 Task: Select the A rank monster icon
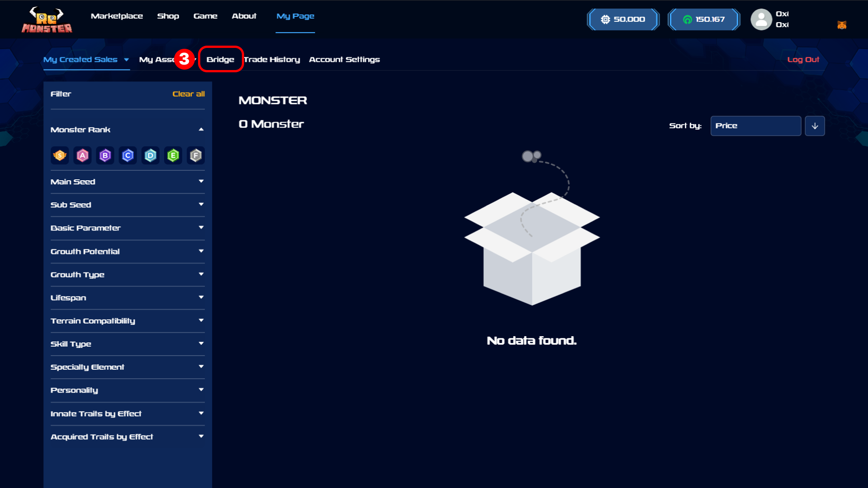(82, 155)
